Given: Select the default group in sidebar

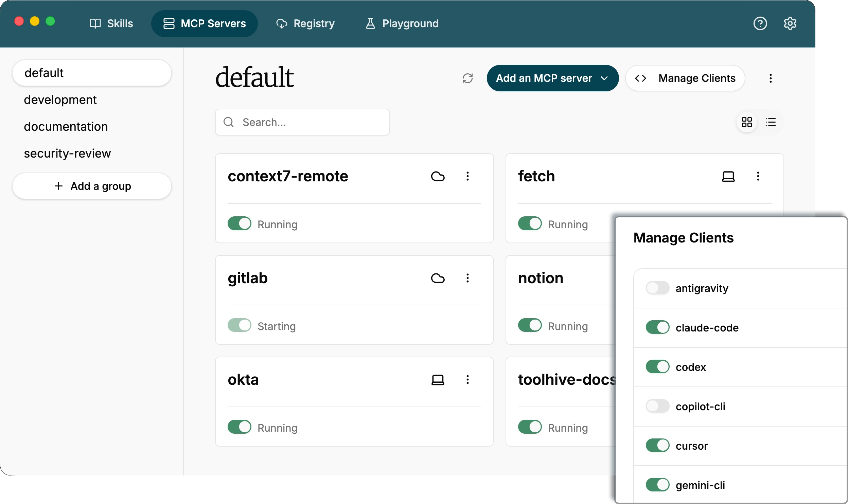Looking at the screenshot, I should 92,73.
